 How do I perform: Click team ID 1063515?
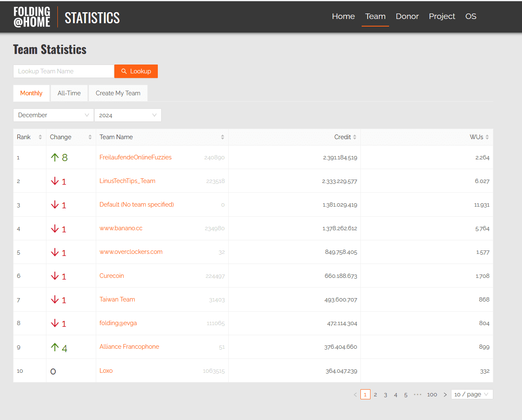click(214, 371)
